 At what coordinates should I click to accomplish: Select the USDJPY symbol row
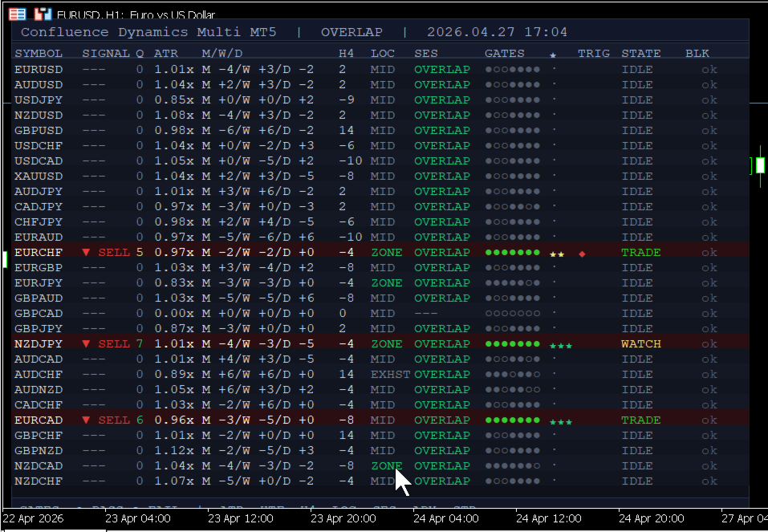380,100
